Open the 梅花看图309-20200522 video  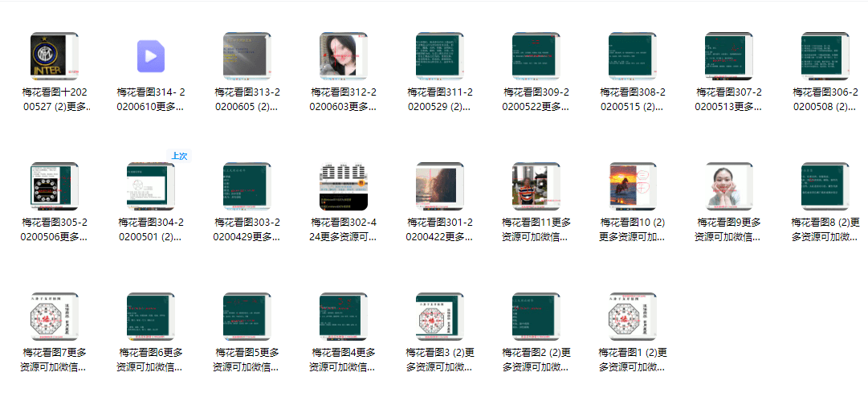pos(536,56)
